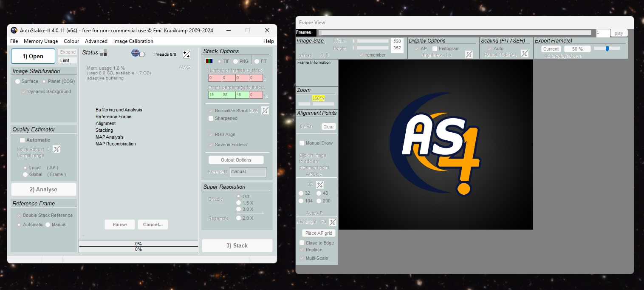Open the File menu
The image size is (644, 290).
coord(14,41)
